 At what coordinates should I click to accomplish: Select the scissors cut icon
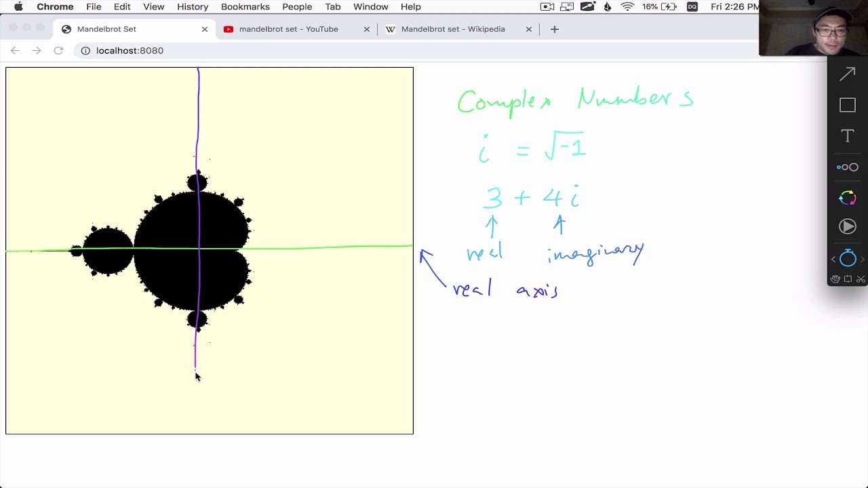(861, 279)
